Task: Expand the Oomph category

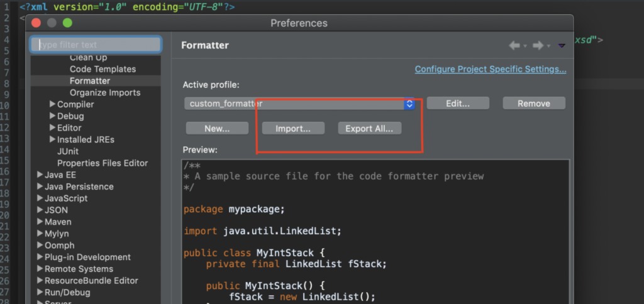Action: [x=40, y=246]
